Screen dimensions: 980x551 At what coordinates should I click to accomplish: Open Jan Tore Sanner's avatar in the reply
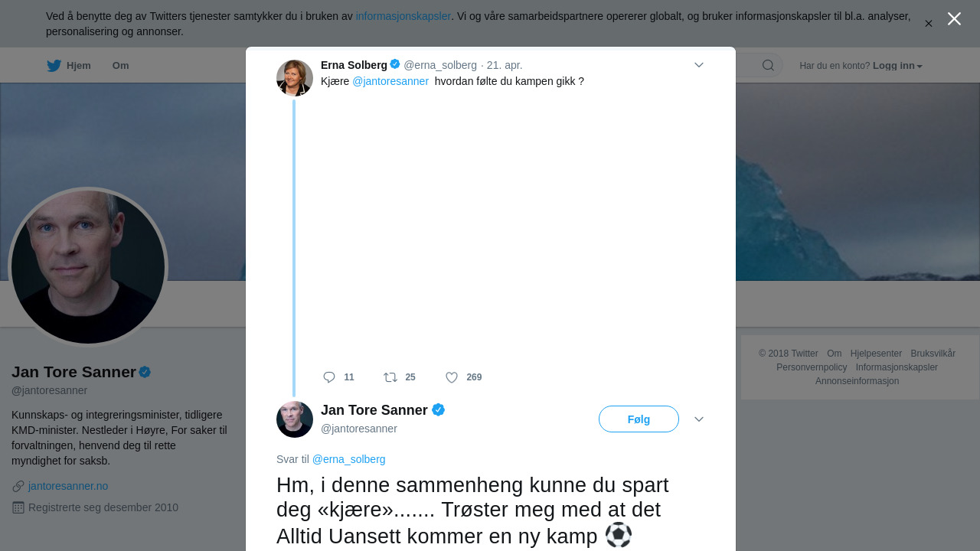pos(295,419)
